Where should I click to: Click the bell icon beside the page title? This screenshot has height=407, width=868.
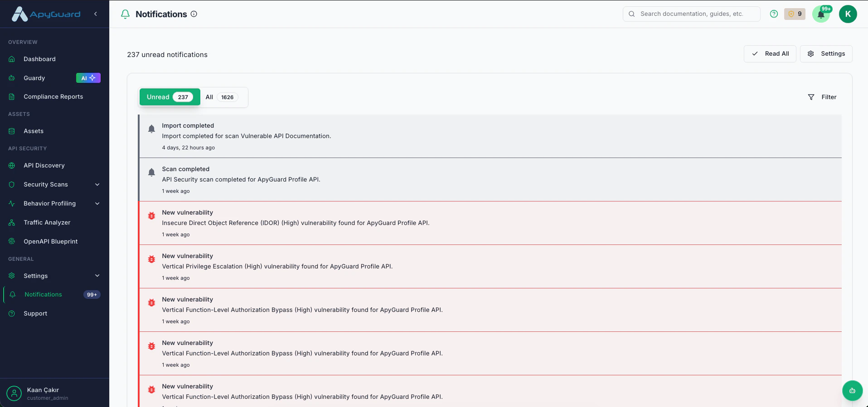click(125, 14)
